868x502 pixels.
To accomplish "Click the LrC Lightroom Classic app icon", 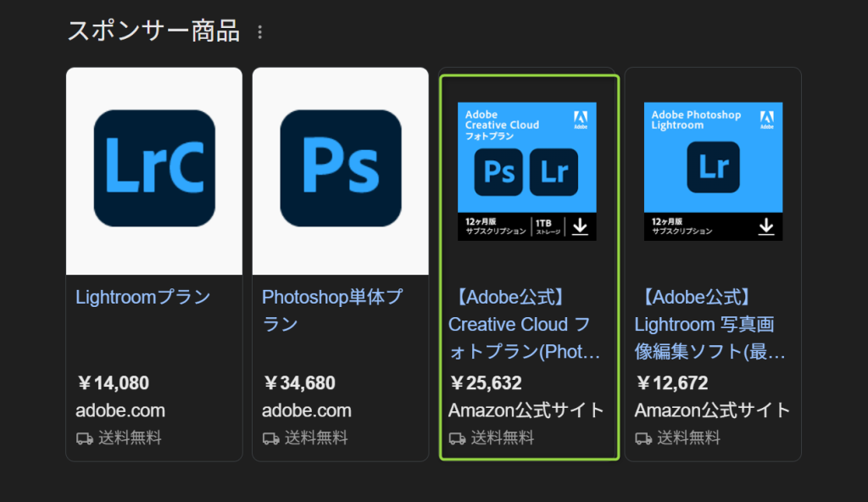I will [x=154, y=169].
